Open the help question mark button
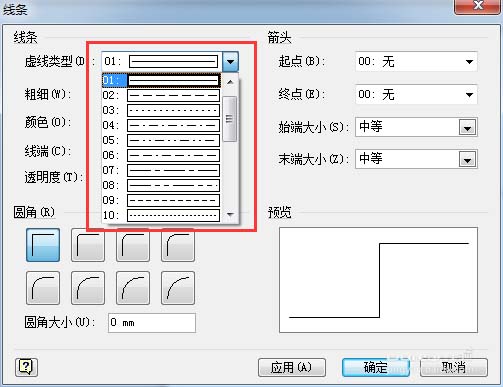Viewport: 503px width, 387px height. coord(26,367)
